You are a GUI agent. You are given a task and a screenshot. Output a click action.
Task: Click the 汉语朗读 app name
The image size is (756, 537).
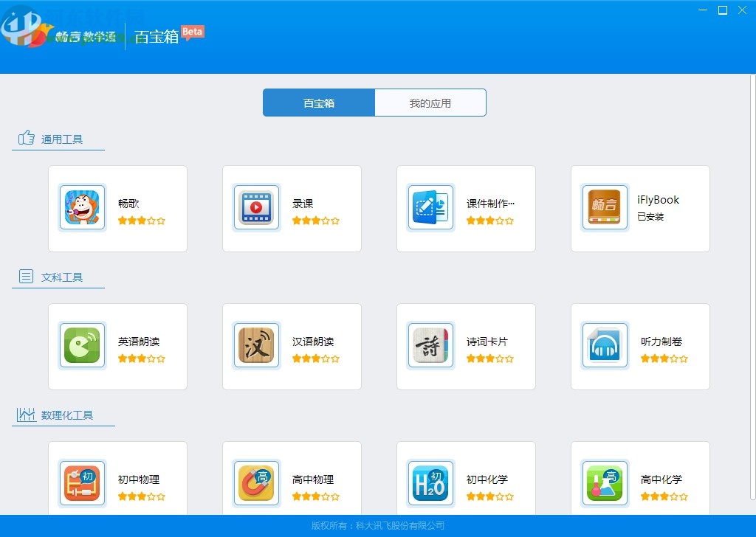tap(313, 342)
